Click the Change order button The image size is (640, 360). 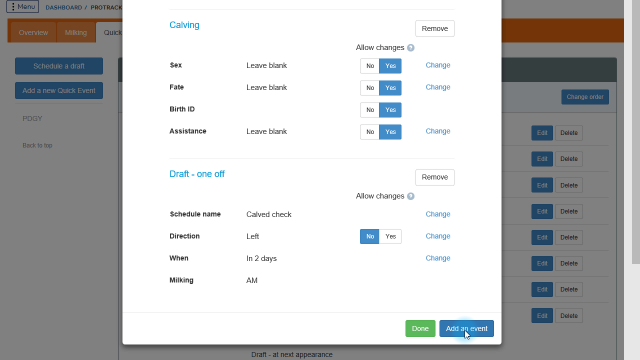585,97
